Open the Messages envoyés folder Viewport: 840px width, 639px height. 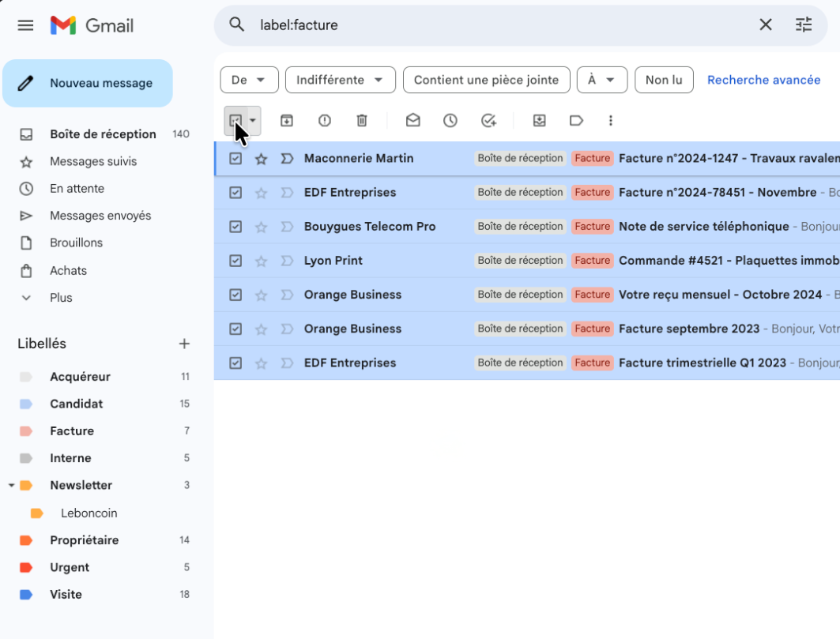click(100, 216)
